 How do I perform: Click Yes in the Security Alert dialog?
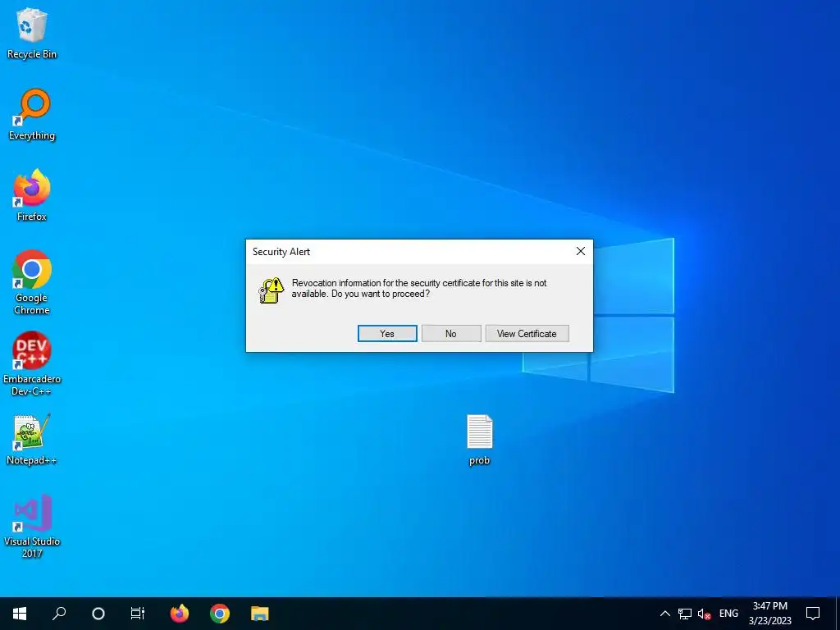(x=387, y=333)
